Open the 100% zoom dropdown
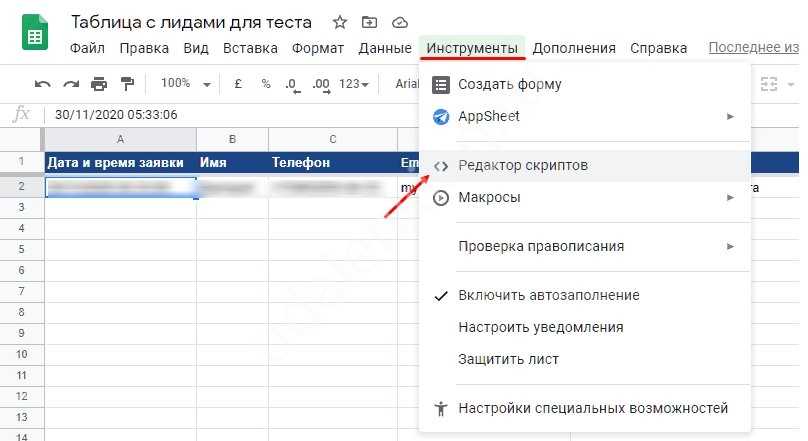 tap(185, 84)
